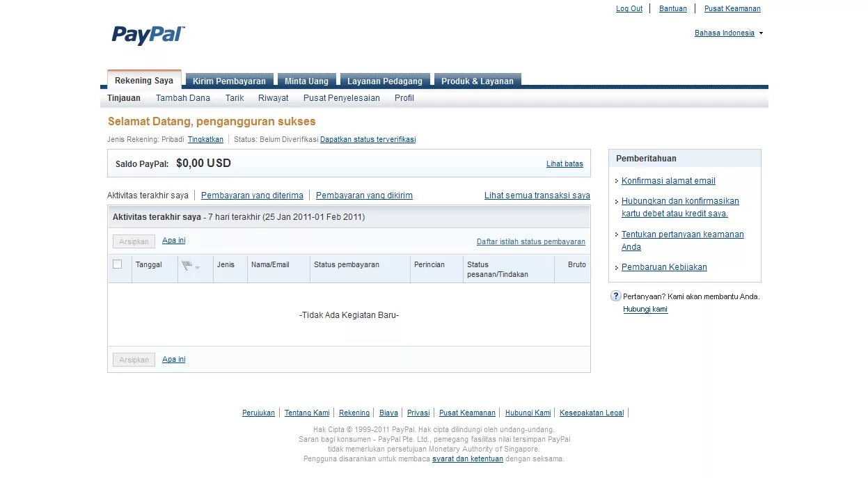Open Daftar istilah status pembayaran link
The height and width of the screenshot is (478, 868).
coord(531,241)
